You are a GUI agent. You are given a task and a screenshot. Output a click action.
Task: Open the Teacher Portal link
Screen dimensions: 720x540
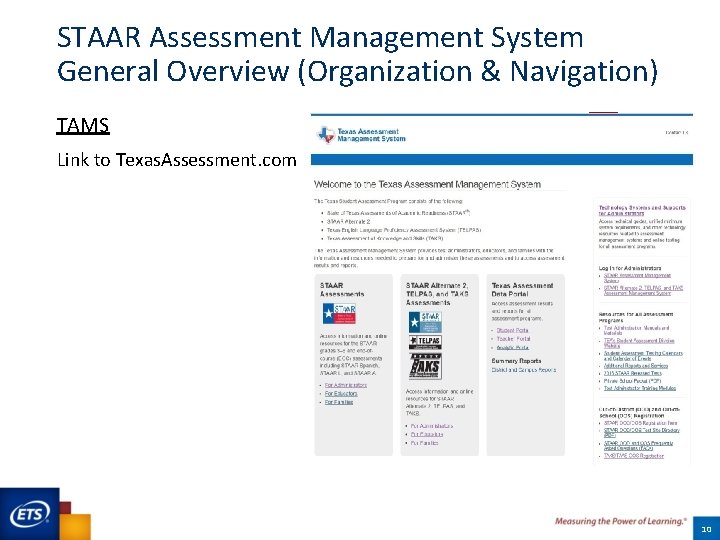[x=513, y=339]
